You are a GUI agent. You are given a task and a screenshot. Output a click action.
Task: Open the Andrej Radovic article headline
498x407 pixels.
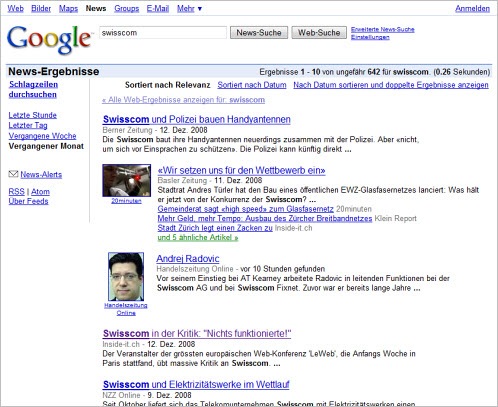[188, 259]
